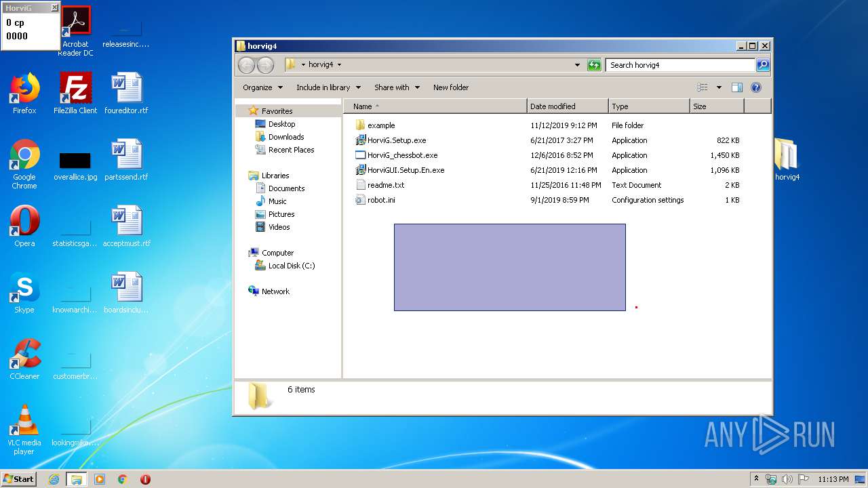The height and width of the screenshot is (488, 868).
Task: Select the overallice.jpg desktop image
Action: click(x=75, y=167)
